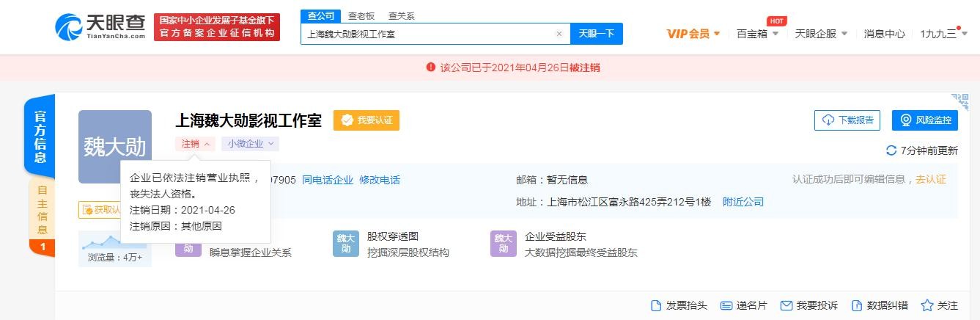980x320 pixels.
Task: Open 企业受益股东 beneficiary shareholders
Action: 555,237
